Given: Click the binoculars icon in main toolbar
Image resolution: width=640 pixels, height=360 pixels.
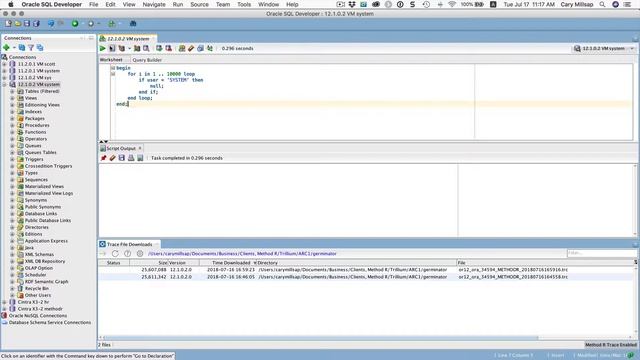Looking at the screenshot, I should (x=133, y=24).
